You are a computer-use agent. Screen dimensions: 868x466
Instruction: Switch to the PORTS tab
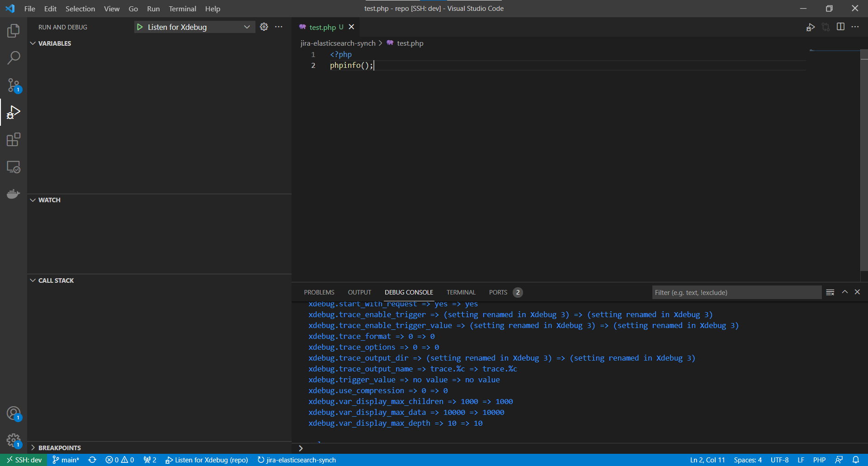coord(505,292)
